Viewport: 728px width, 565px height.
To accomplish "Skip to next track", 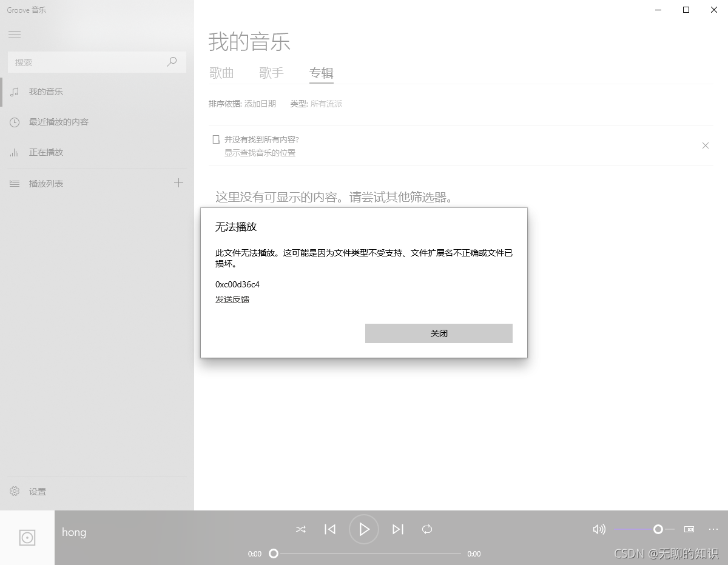I will pos(398,529).
